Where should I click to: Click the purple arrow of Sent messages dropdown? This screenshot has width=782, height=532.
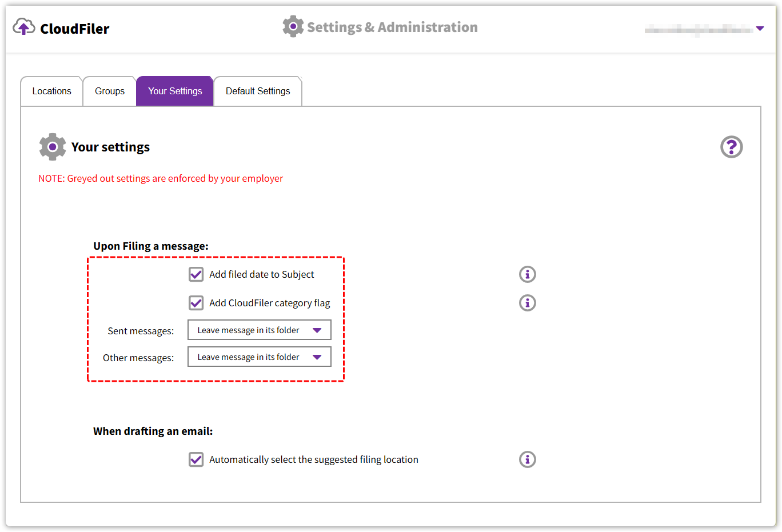point(317,330)
